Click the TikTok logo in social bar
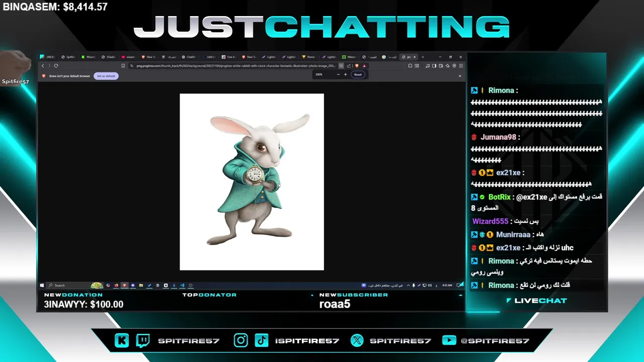 261,340
